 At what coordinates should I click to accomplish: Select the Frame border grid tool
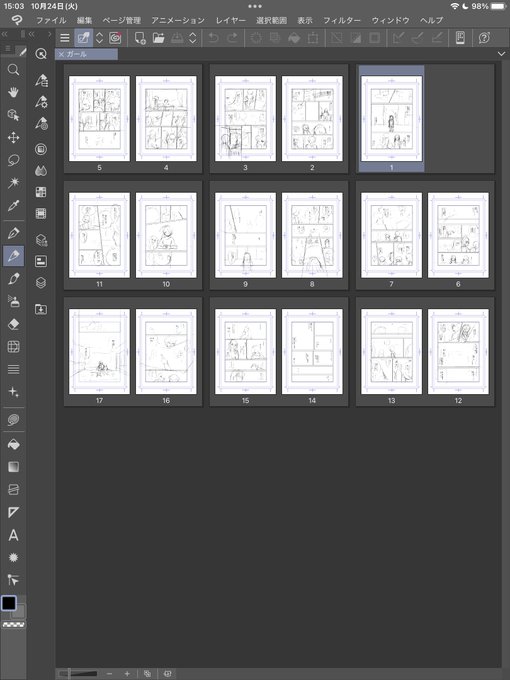pyautogui.click(x=13, y=347)
